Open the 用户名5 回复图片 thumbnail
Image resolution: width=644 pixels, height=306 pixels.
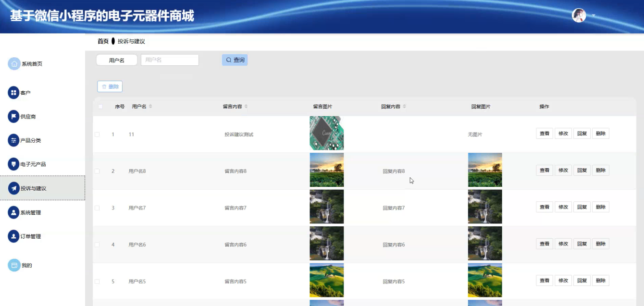coord(485,280)
